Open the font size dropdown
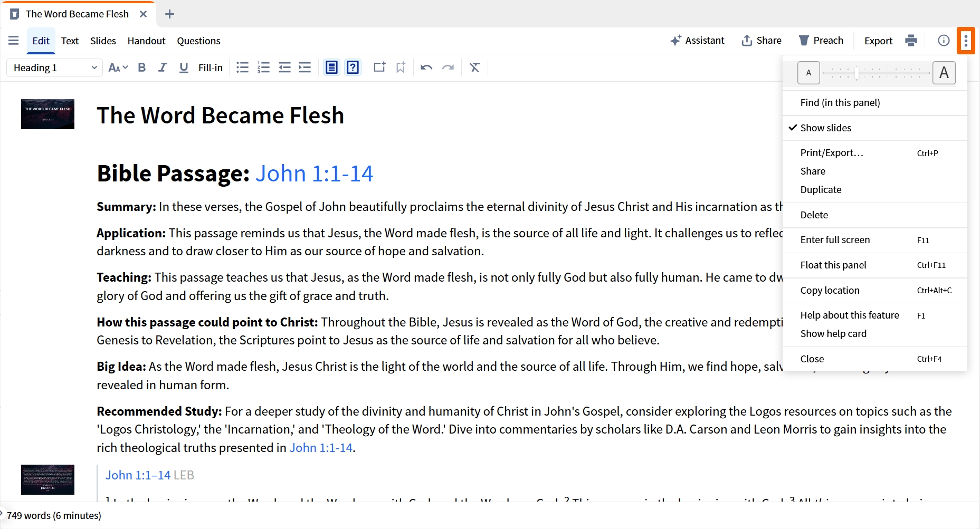This screenshot has width=980, height=529. pos(118,68)
